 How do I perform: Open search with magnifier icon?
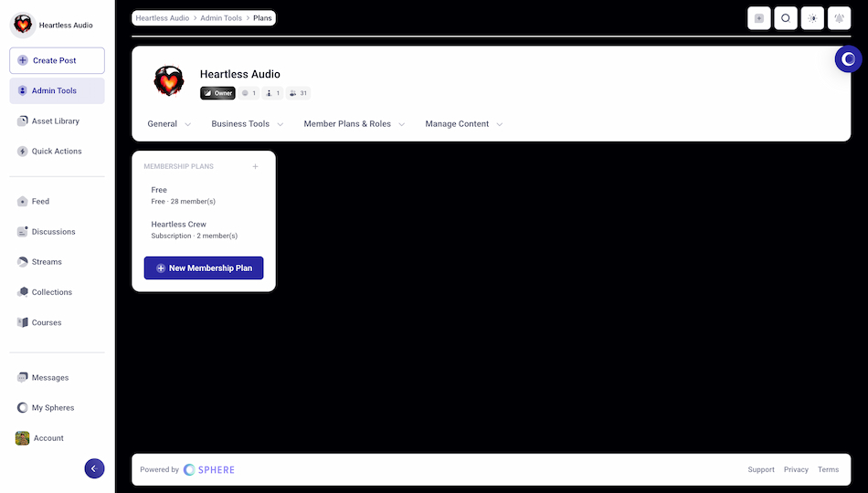point(786,18)
